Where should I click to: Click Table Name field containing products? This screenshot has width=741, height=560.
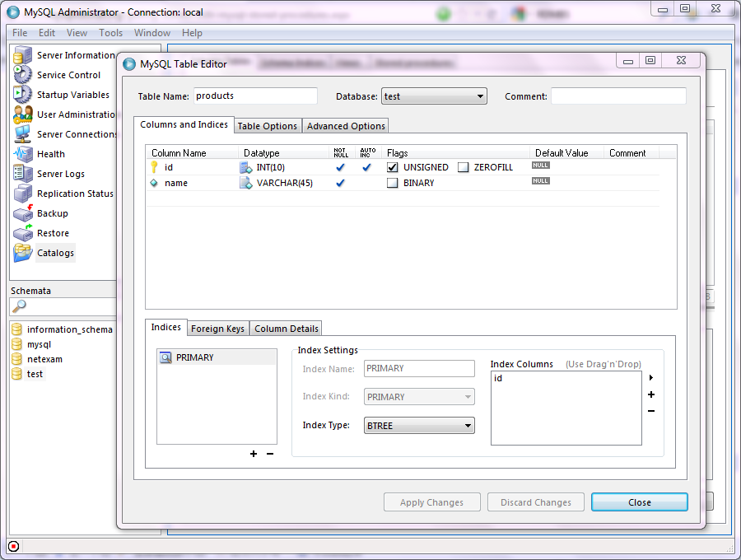pyautogui.click(x=256, y=96)
